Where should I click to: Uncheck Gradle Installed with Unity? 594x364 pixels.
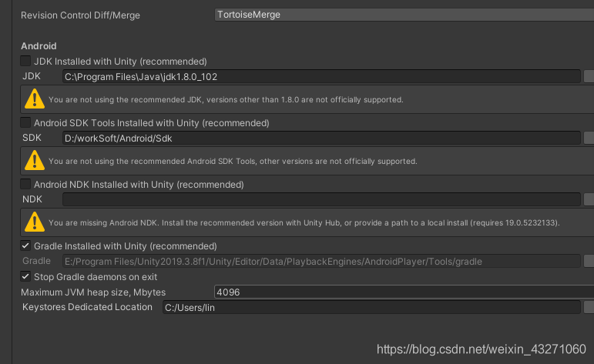(x=26, y=245)
